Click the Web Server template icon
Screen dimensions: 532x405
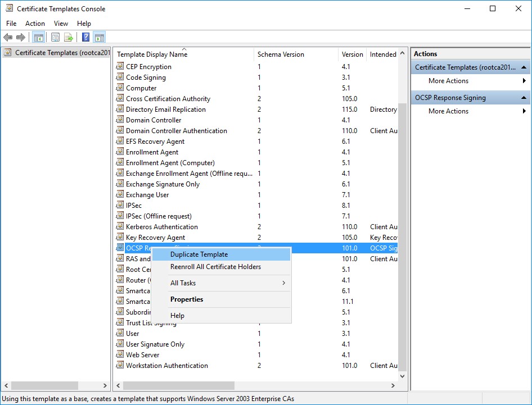(x=120, y=354)
